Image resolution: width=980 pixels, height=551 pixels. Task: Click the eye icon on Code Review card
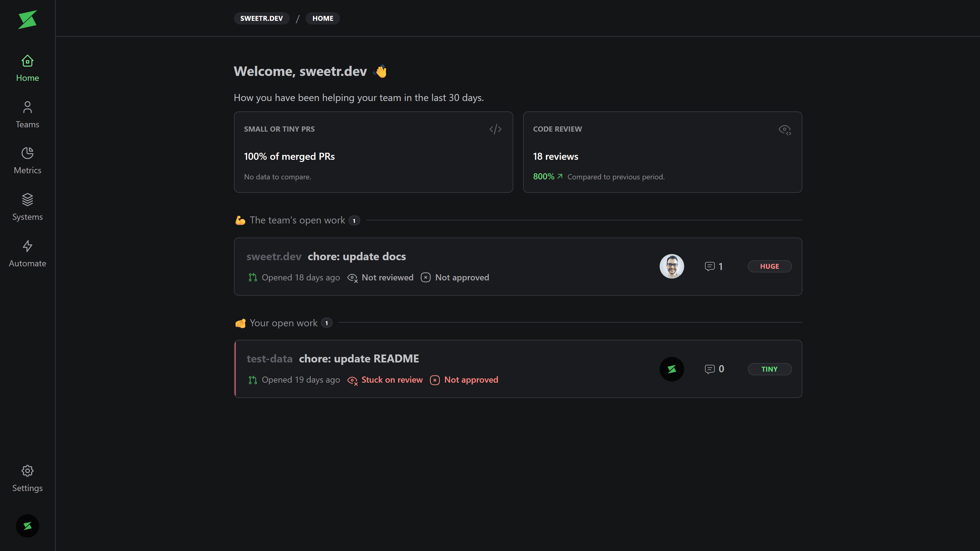pyautogui.click(x=784, y=130)
